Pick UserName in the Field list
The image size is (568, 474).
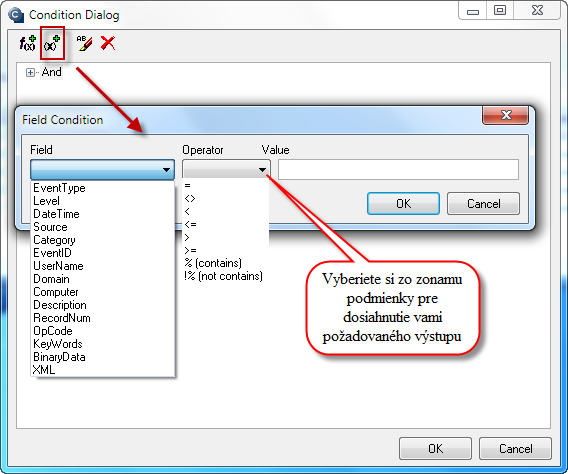click(103, 266)
